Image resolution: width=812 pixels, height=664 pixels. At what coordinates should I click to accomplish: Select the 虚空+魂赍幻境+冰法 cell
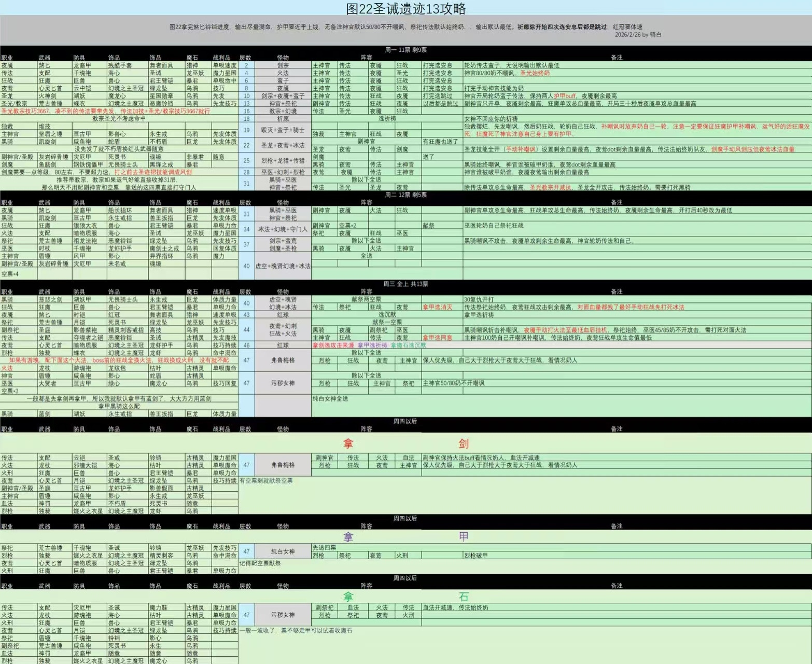click(x=283, y=266)
